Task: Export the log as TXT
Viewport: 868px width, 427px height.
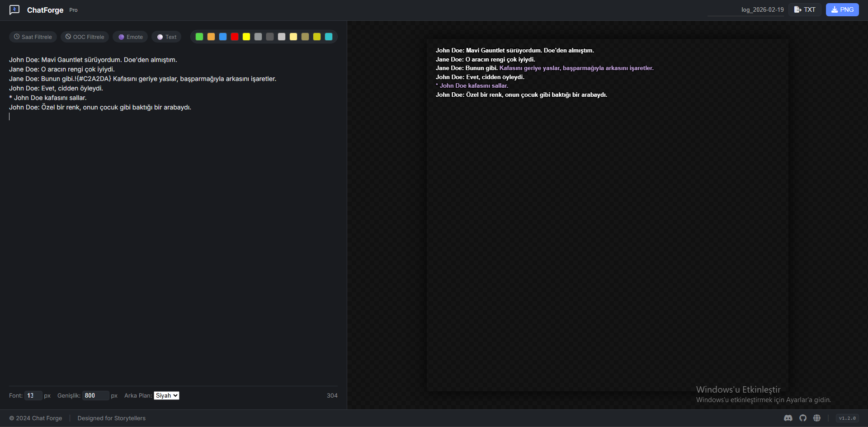Action: click(805, 9)
